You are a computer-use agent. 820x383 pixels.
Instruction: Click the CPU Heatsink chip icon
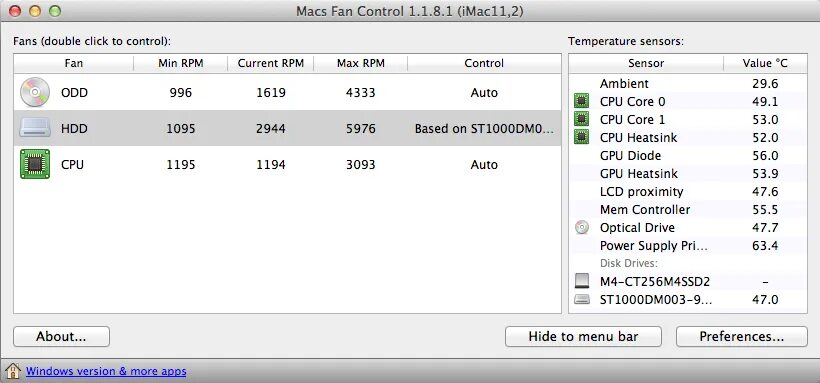tap(582, 137)
